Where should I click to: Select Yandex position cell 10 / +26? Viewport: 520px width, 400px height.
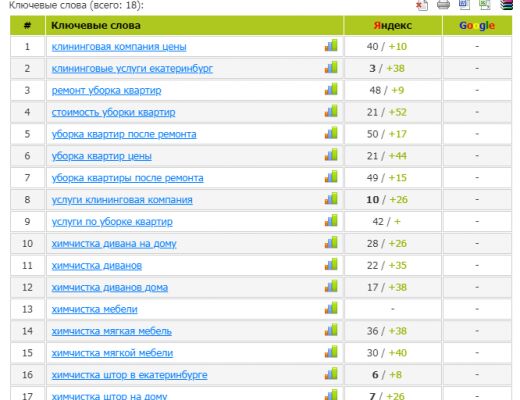pyautogui.click(x=393, y=200)
